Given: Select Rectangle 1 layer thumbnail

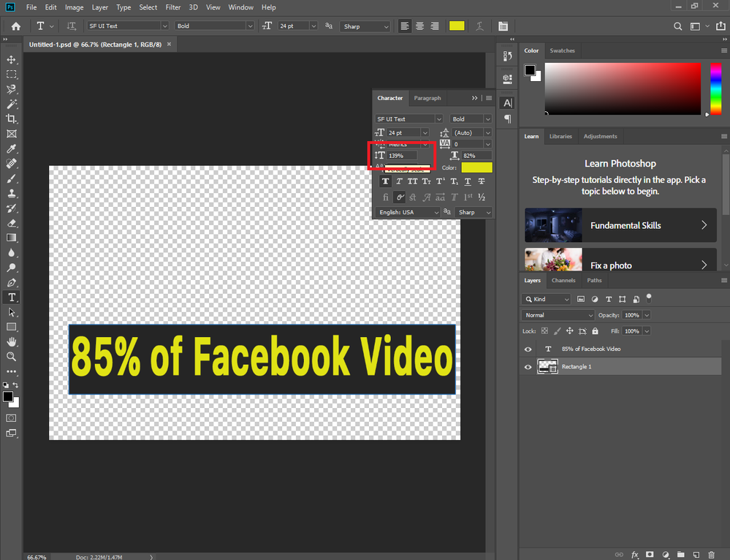Looking at the screenshot, I should coord(547,367).
